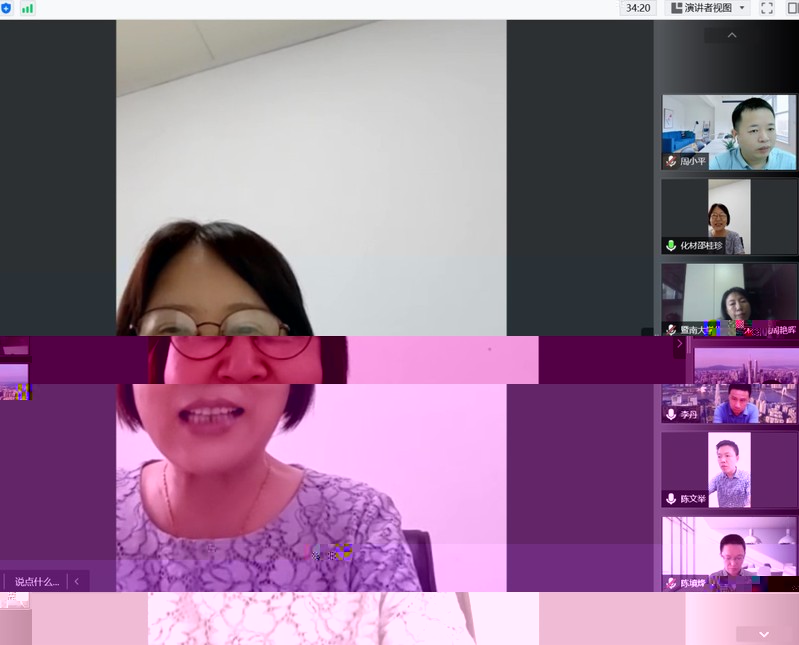Enter full screen with the expand icon

pyautogui.click(x=767, y=8)
